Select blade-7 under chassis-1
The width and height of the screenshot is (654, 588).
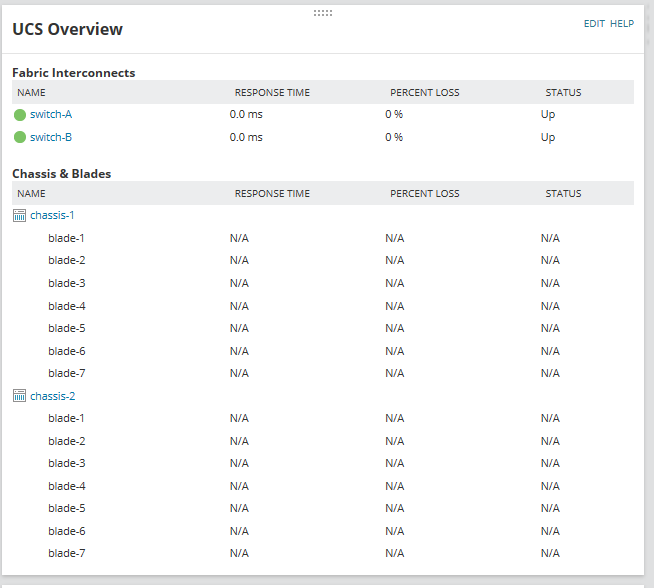tap(67, 373)
